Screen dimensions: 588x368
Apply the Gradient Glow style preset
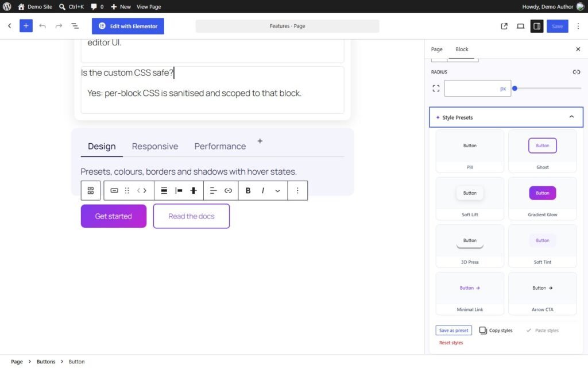coord(542,198)
